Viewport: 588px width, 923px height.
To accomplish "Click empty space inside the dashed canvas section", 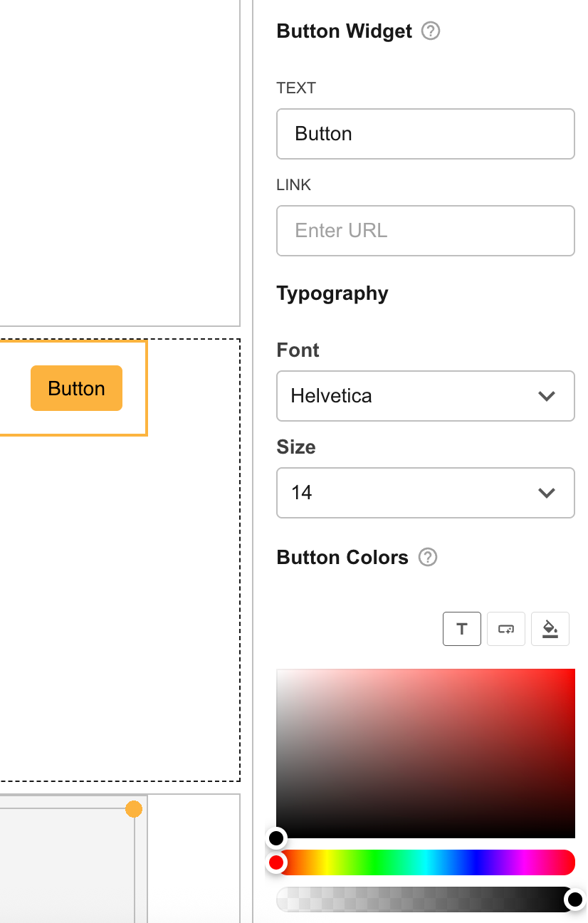I will 121,605.
